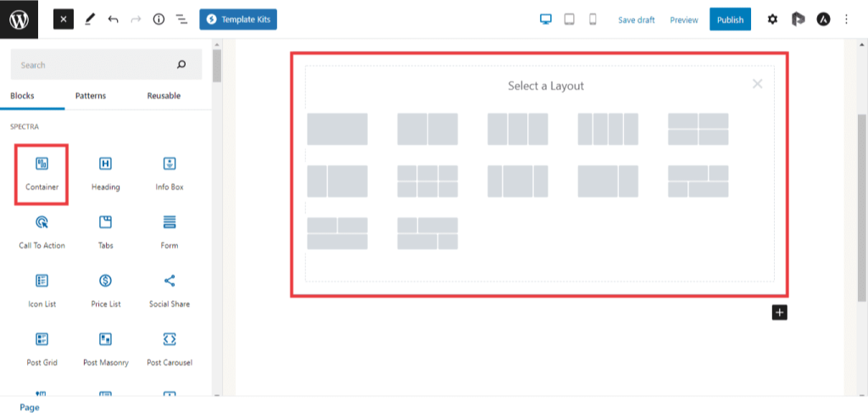
Task: Choose the single-column full-width layout
Action: (337, 129)
